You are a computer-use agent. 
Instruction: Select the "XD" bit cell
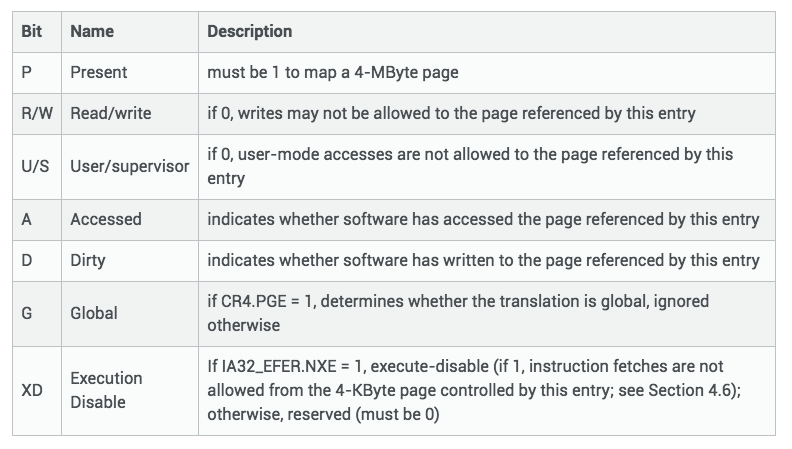31,390
